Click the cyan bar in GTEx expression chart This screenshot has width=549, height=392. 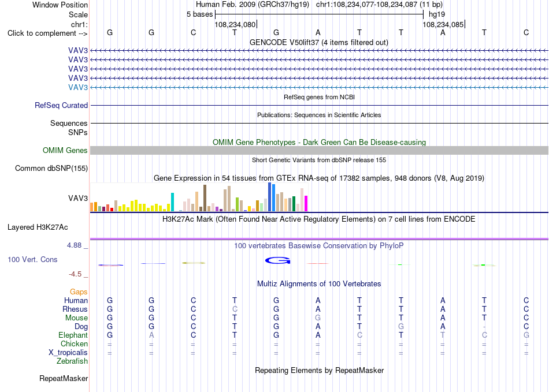(x=172, y=202)
